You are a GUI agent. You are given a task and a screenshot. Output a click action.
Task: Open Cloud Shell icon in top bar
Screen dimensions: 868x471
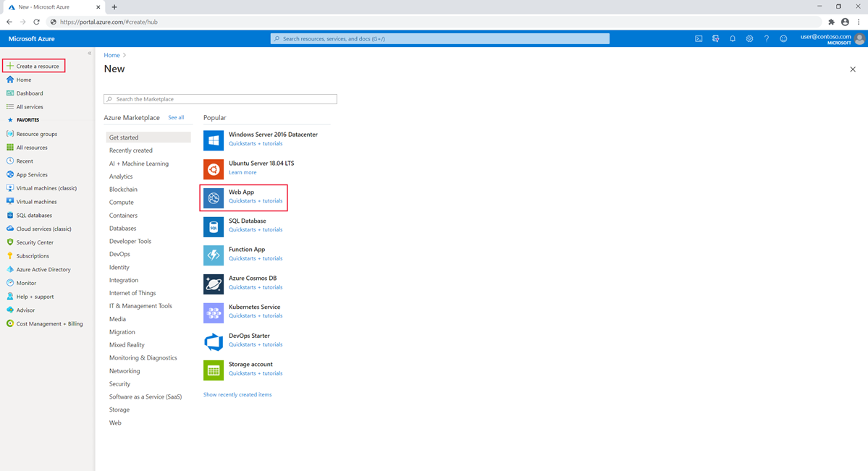click(699, 39)
